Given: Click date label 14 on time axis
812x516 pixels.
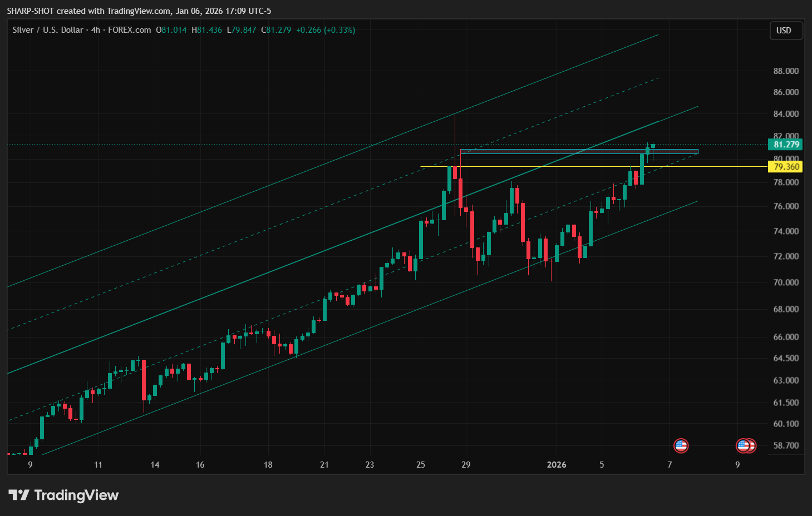Looking at the screenshot, I should pyautogui.click(x=155, y=465).
